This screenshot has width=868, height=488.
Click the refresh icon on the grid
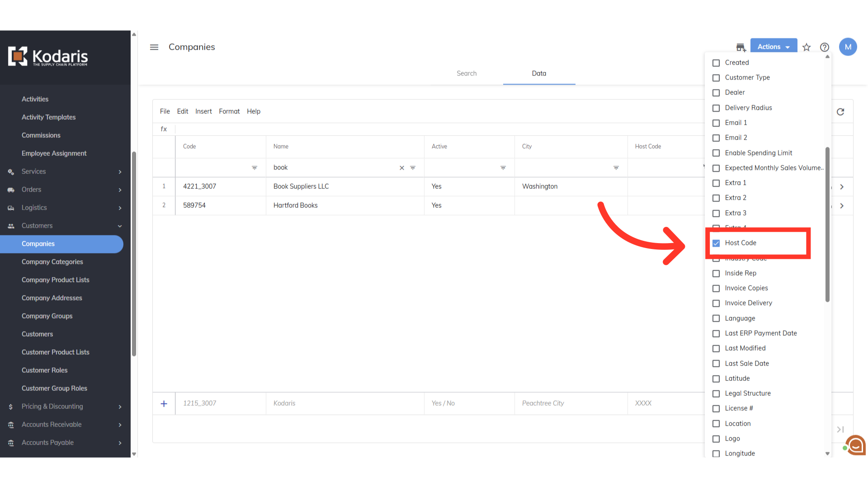(840, 112)
